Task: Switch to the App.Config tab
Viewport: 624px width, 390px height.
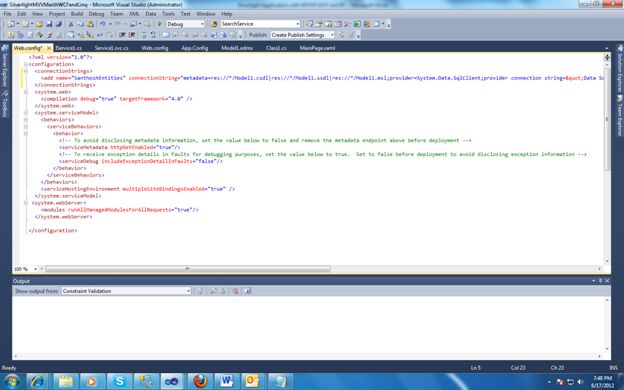Action: [x=195, y=48]
